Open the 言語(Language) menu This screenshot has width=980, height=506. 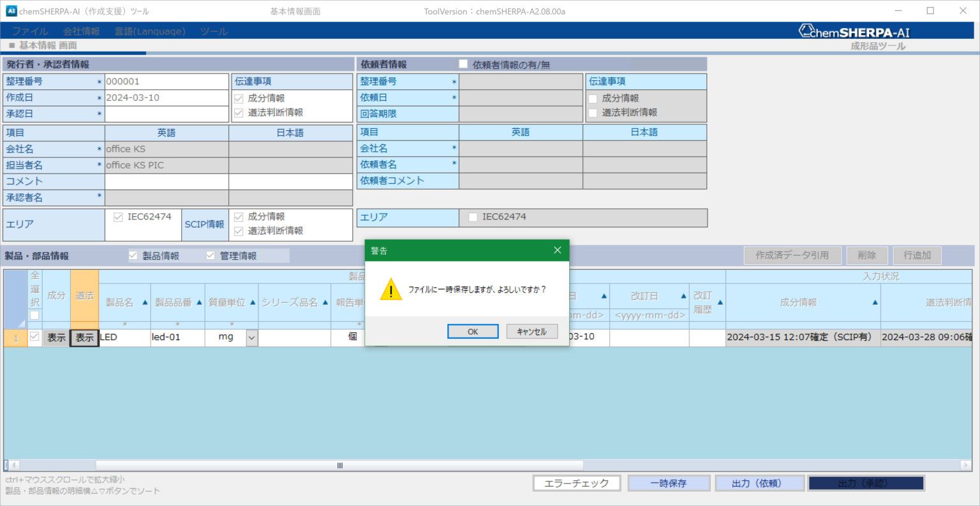pos(150,31)
